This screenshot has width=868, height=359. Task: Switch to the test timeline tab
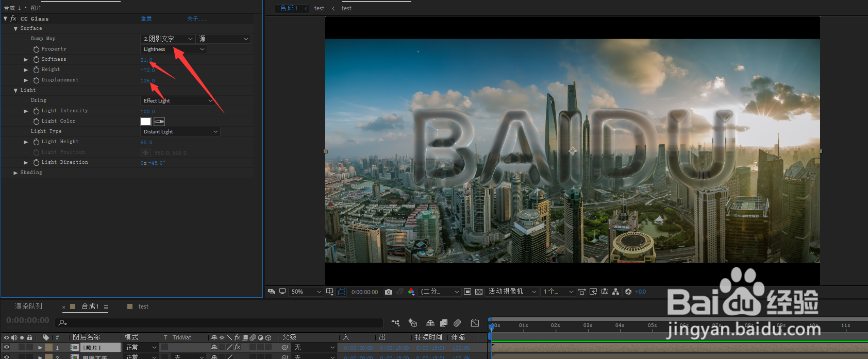point(143,306)
